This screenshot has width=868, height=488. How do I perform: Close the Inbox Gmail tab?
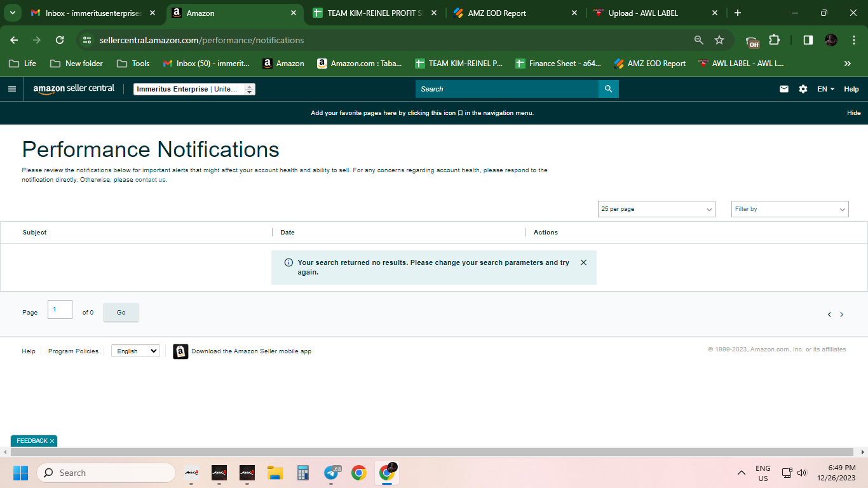(x=153, y=13)
